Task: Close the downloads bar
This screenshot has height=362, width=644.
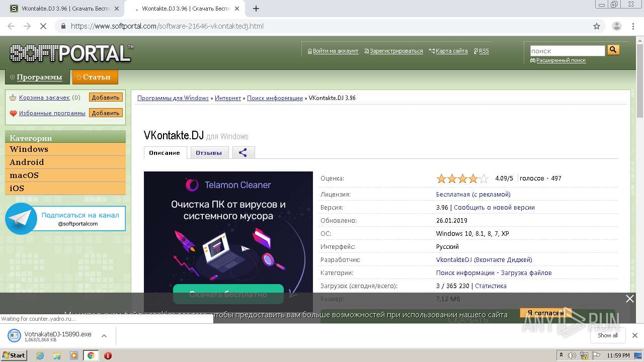Action: [x=635, y=335]
